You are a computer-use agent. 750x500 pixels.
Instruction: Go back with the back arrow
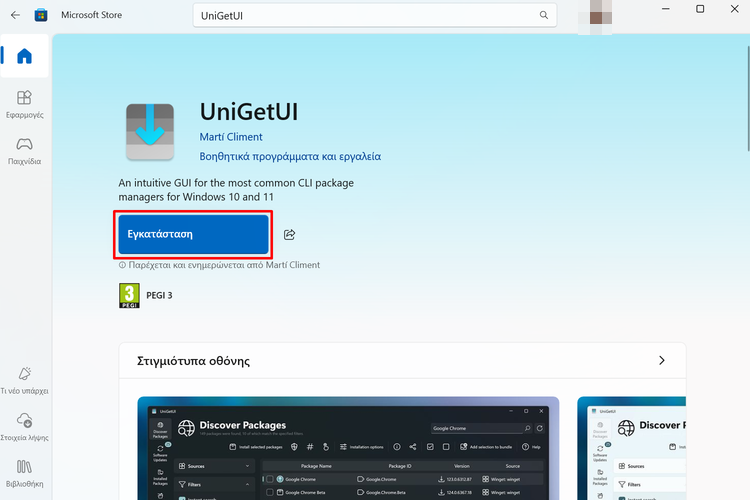coord(15,15)
